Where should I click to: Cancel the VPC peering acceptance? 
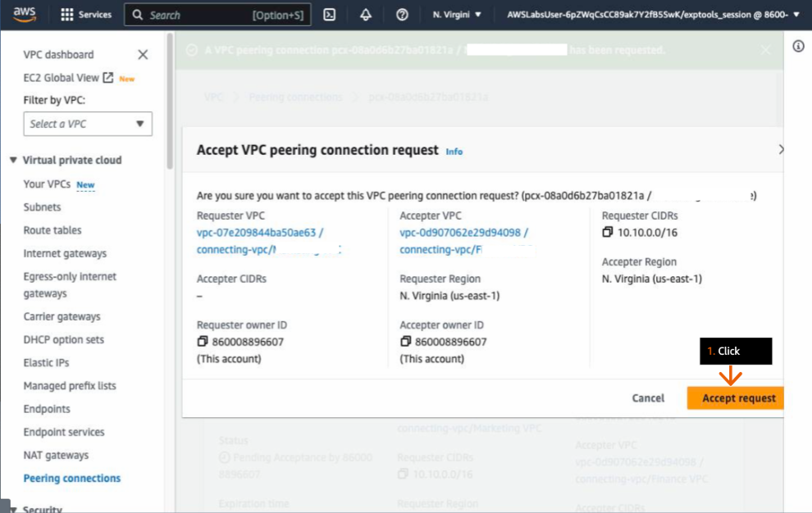click(648, 397)
